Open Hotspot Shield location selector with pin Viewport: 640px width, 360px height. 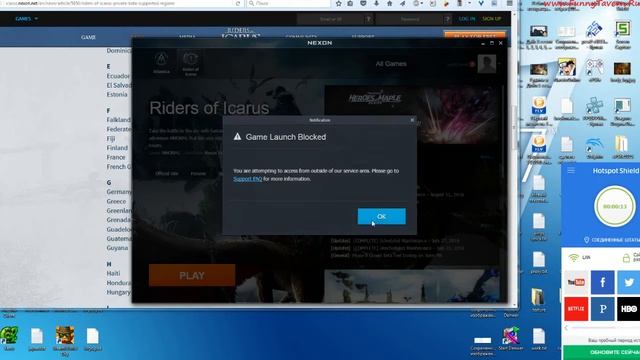click(612, 240)
